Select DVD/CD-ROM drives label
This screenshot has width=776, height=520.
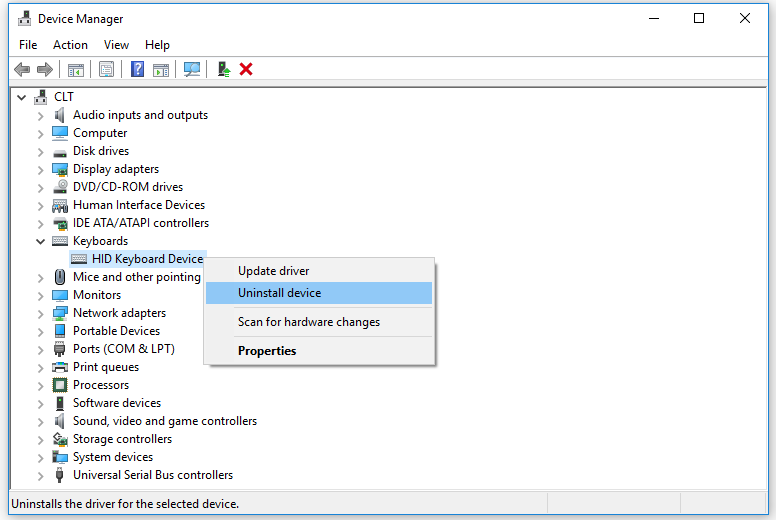tap(128, 187)
